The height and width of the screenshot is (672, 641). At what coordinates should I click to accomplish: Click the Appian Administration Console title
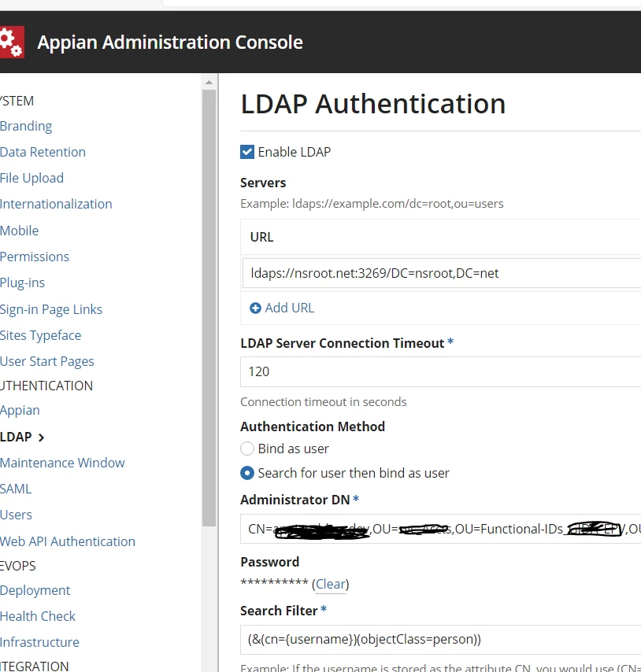(170, 42)
